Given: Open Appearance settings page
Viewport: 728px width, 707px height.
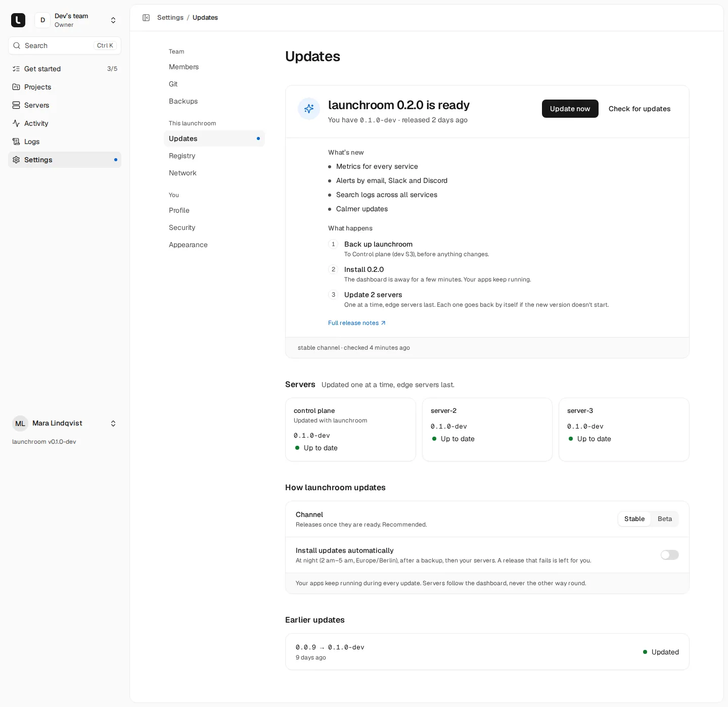Looking at the screenshot, I should click(x=214, y=245).
